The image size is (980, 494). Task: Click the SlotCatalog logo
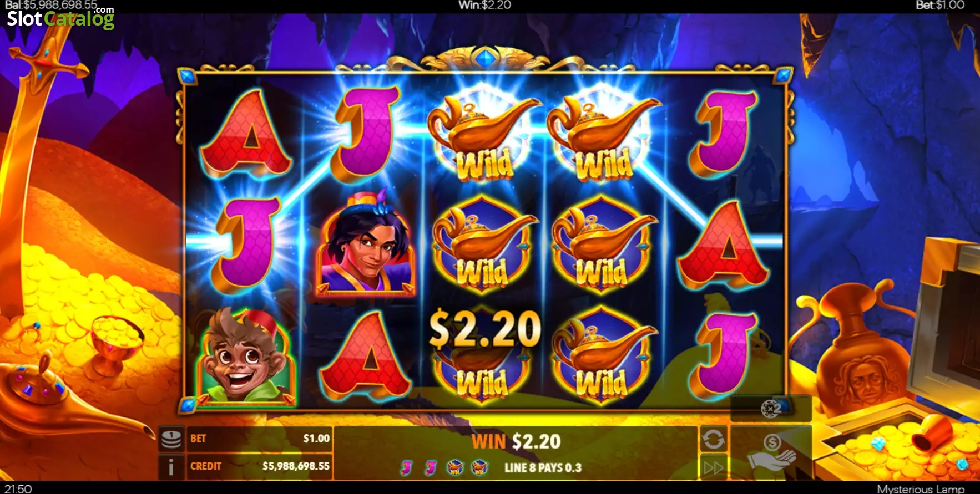[x=60, y=18]
